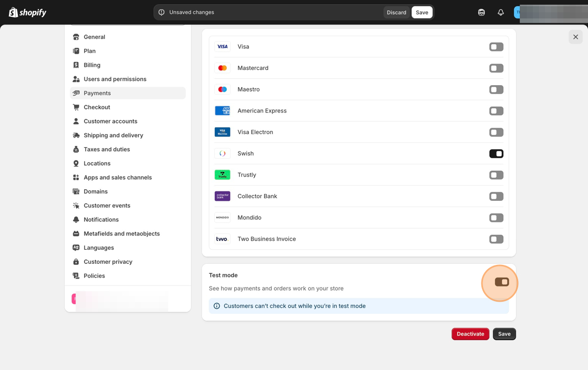The image size is (588, 370).
Task: Turn on the Maestro toggle
Action: [496, 90]
